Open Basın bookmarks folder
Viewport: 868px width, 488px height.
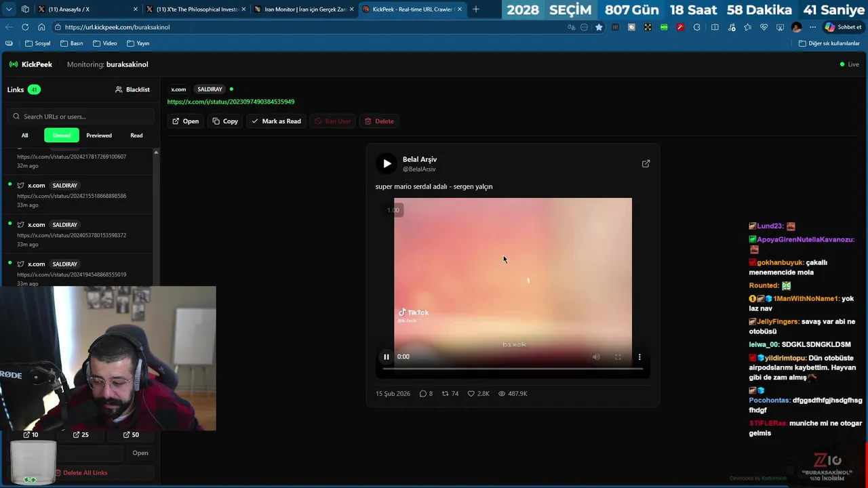coord(72,43)
